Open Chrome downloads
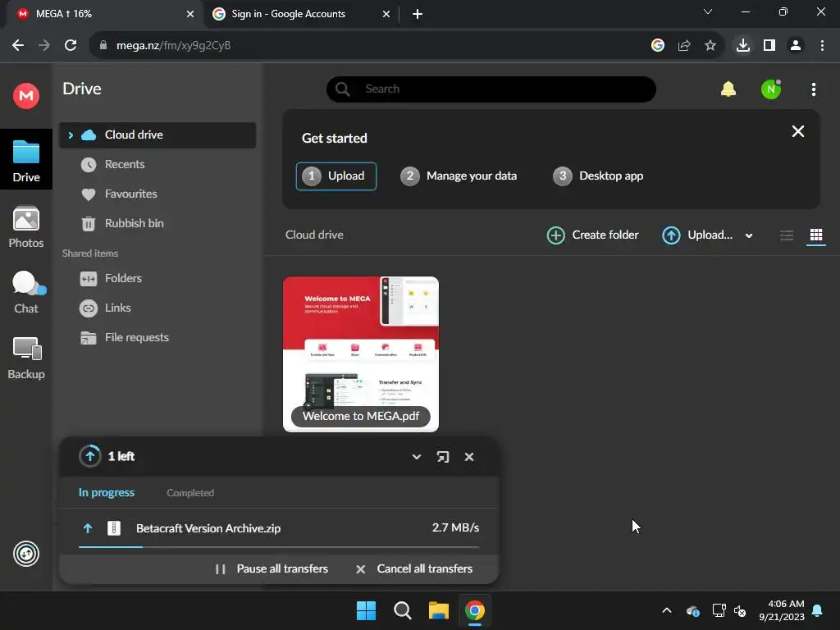 coord(743,46)
